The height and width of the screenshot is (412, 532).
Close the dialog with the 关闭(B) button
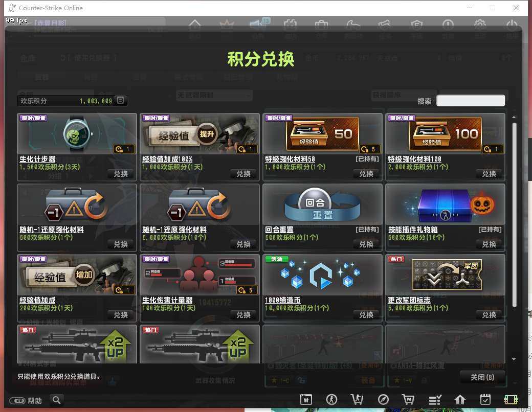(x=482, y=377)
